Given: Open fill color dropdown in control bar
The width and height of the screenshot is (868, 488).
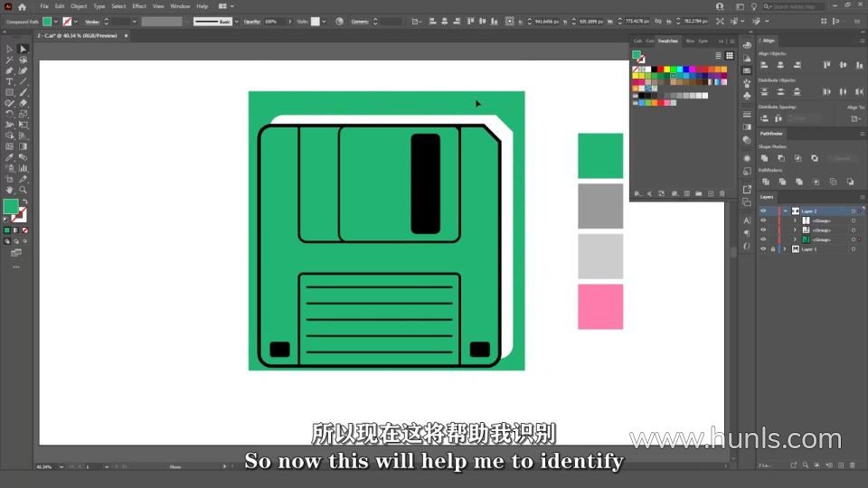Looking at the screenshot, I should pyautogui.click(x=56, y=22).
